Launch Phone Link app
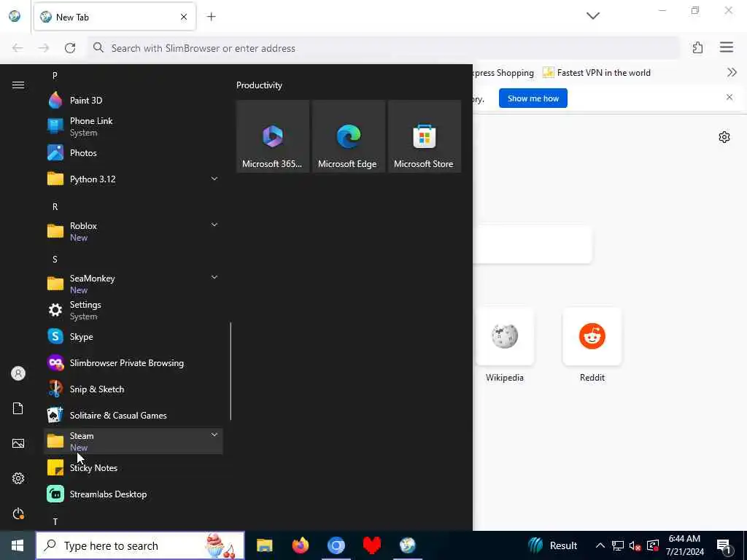The height and width of the screenshot is (560, 747). click(x=133, y=127)
